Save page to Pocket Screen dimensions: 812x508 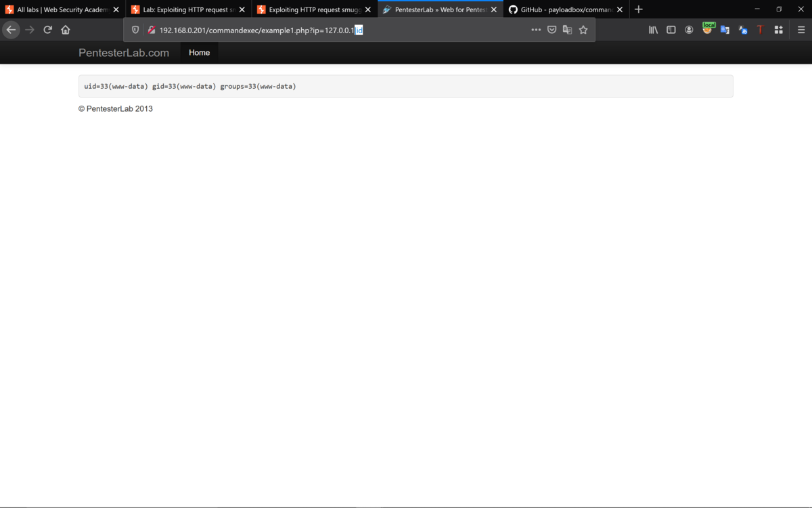pyautogui.click(x=551, y=30)
